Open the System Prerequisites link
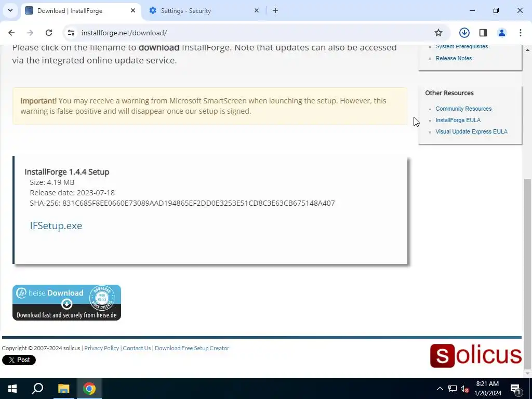Screen dimensions: 532x399 point(461,47)
